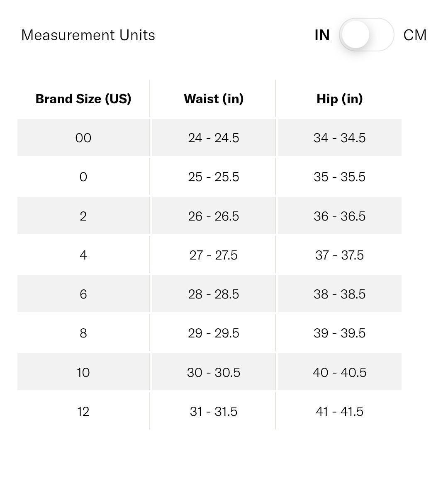
Task: Click the Measurement Units label
Action: pos(88,35)
